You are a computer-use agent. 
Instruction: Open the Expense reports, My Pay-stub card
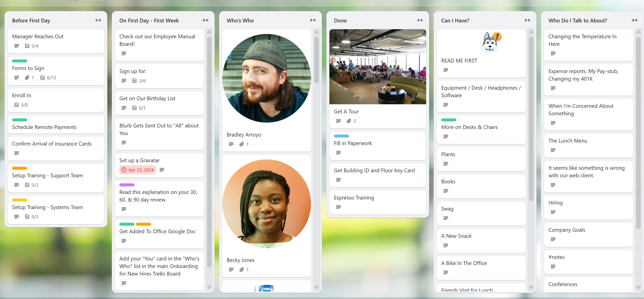tap(589, 80)
